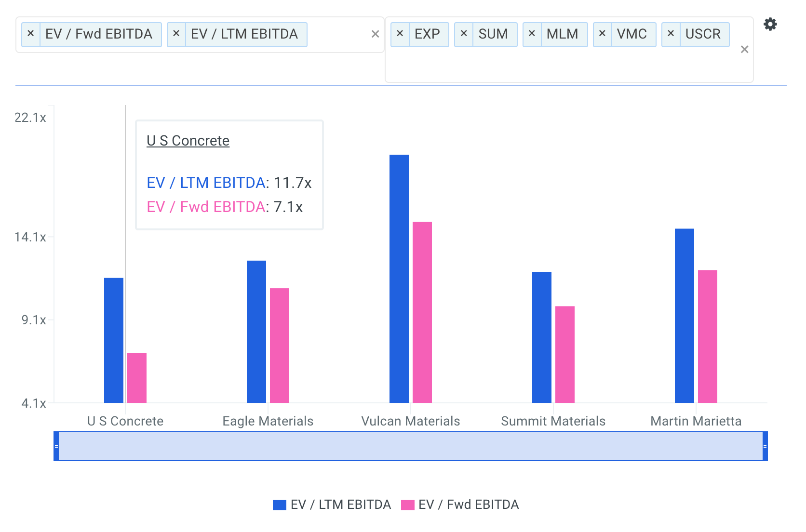Select Eagle Materials blue LTM bar

pos(256,332)
